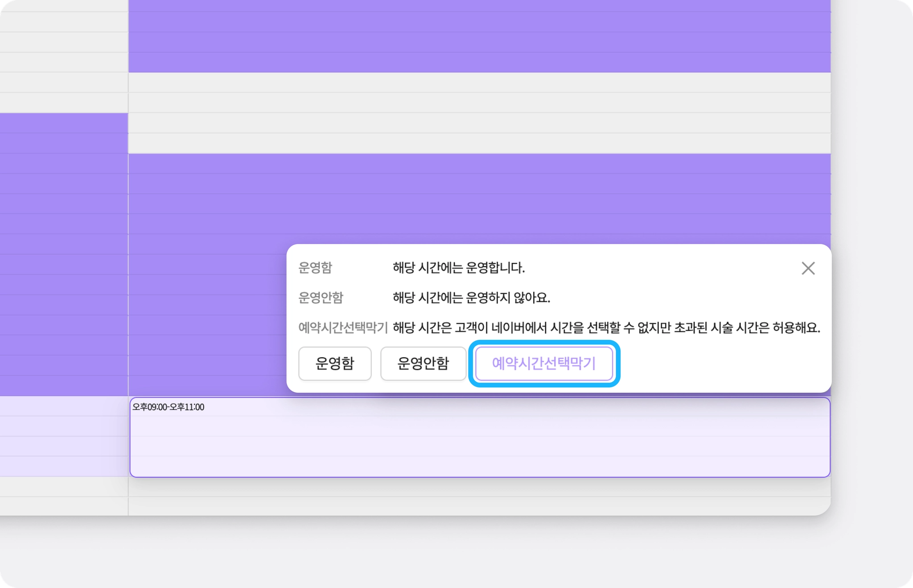Click the 운영함 button
Image resolution: width=913 pixels, height=588 pixels.
point(335,363)
